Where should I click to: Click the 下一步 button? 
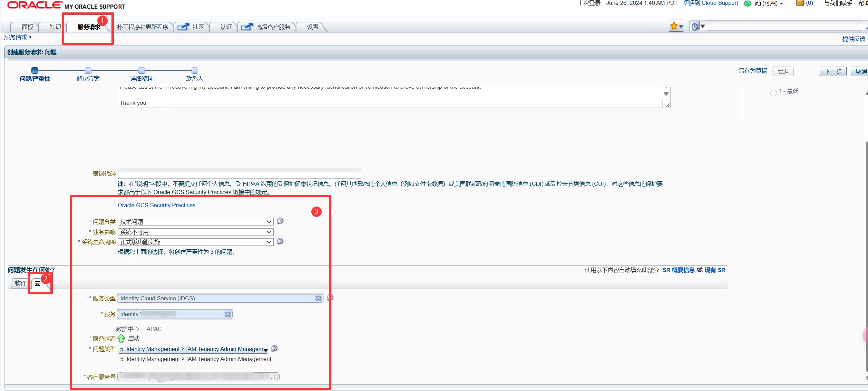click(x=832, y=71)
